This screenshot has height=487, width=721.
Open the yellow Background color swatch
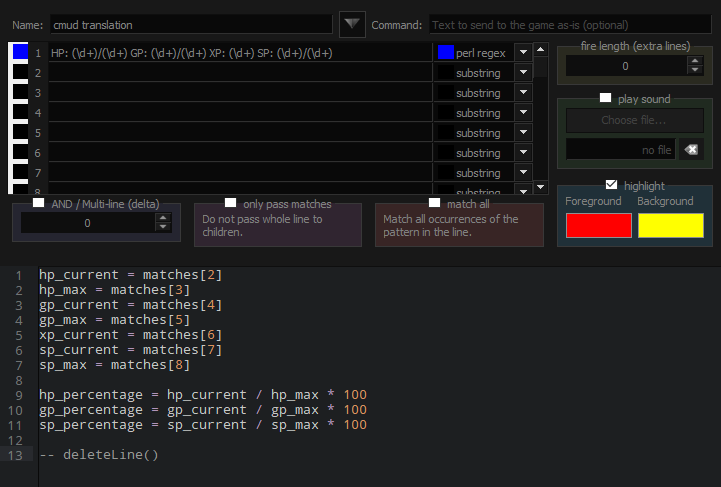click(671, 225)
